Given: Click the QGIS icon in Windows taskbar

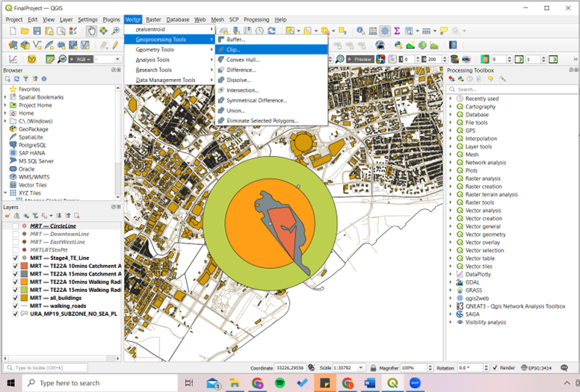Looking at the screenshot, I should pyautogui.click(x=393, y=383).
